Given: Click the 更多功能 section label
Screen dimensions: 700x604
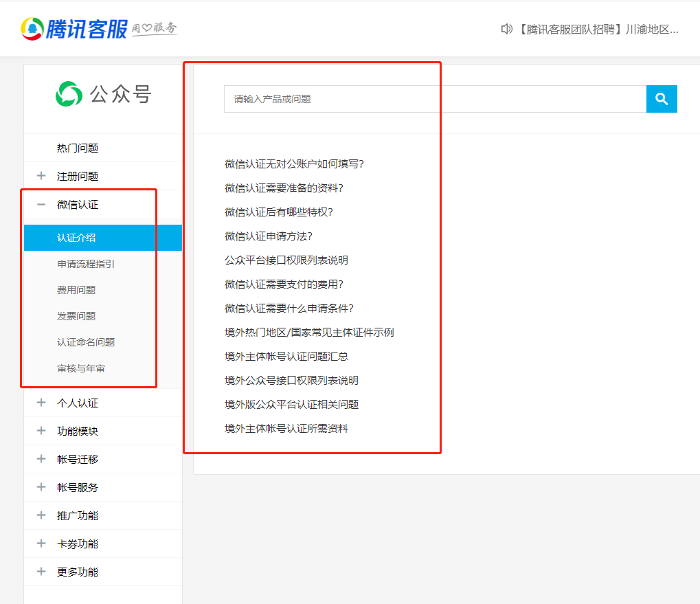Looking at the screenshot, I should coord(78,572).
